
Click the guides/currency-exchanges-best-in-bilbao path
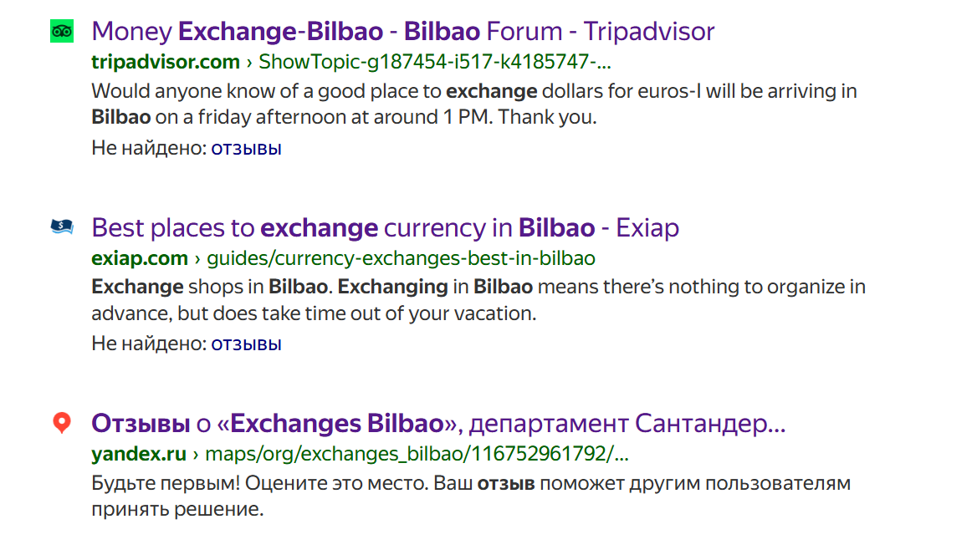click(x=401, y=258)
